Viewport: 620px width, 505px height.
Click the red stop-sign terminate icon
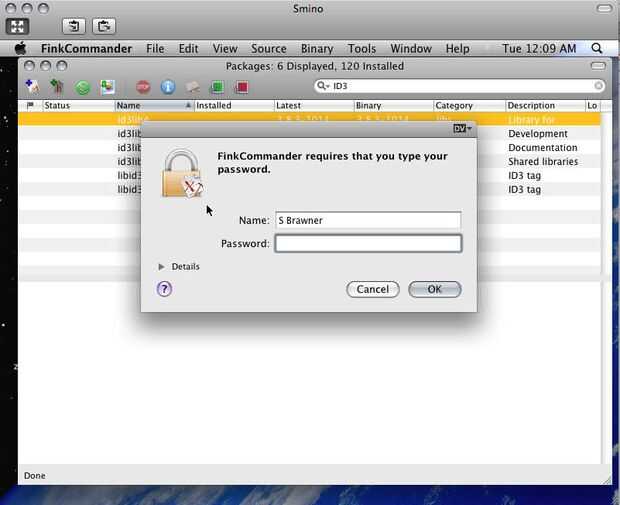coord(143,87)
